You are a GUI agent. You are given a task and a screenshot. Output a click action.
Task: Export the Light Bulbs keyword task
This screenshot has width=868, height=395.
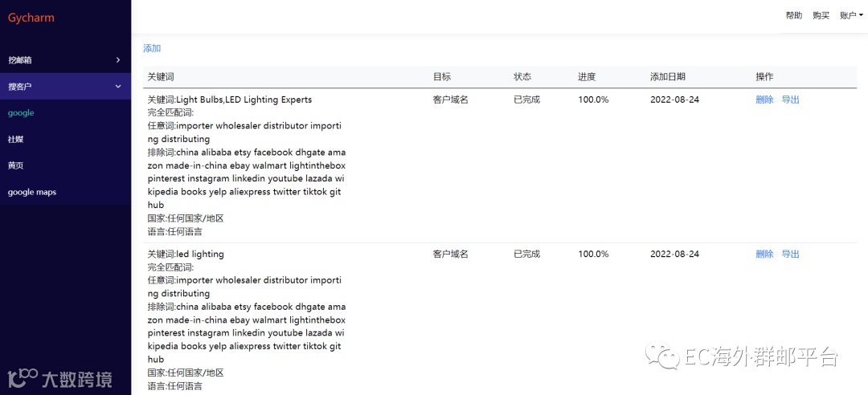pyautogui.click(x=791, y=100)
